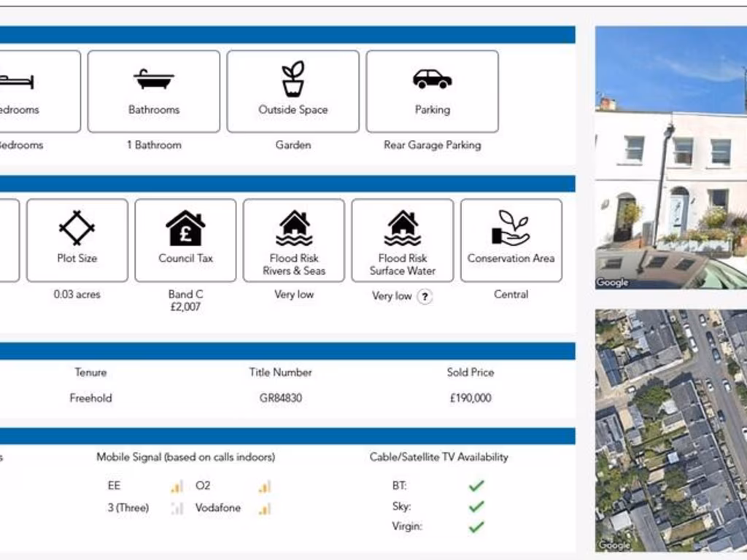Click the Vodafone signal strength bars
This screenshot has height=560, width=747.
pyautogui.click(x=264, y=509)
